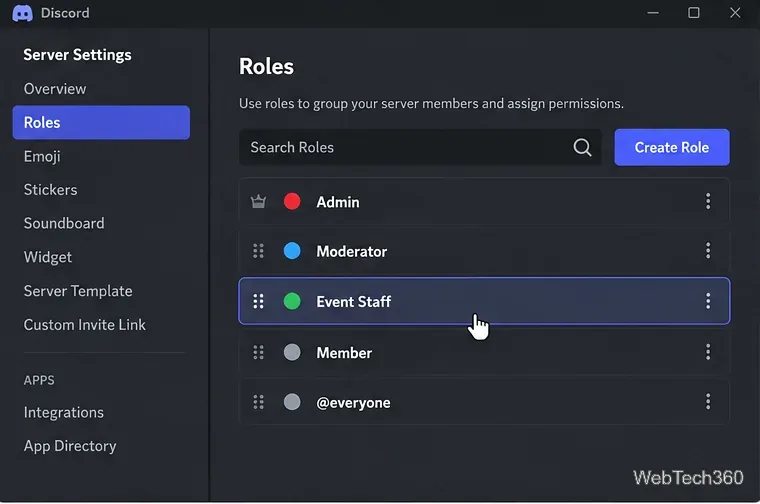The image size is (760, 504).
Task: Open Integrations under Apps
Action: click(x=63, y=412)
